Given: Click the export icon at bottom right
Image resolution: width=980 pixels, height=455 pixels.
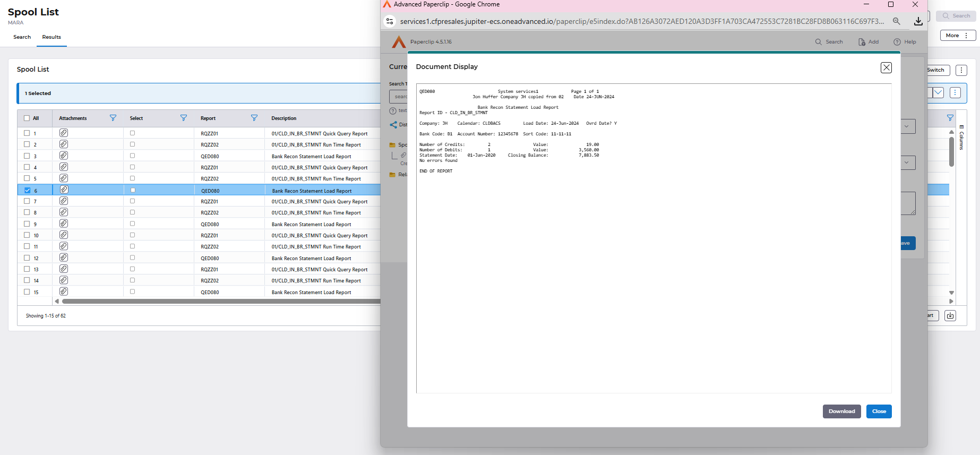Looking at the screenshot, I should click(950, 316).
